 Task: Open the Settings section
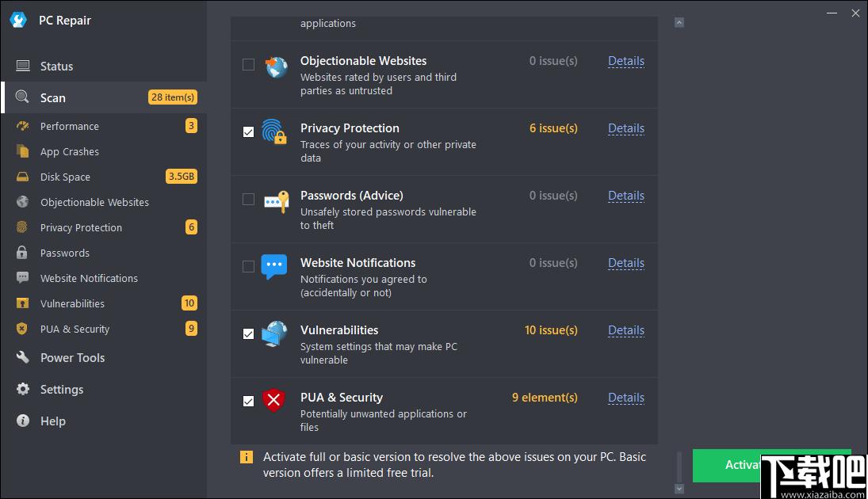(104, 389)
